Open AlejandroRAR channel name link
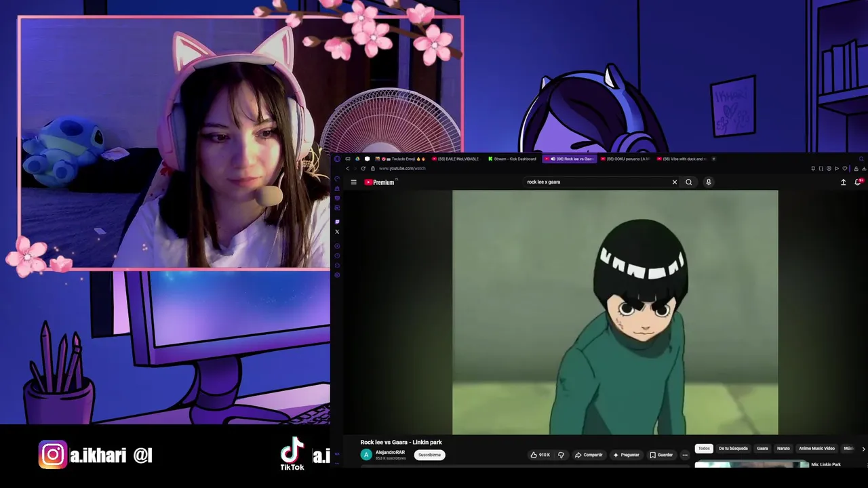Viewport: 868px width, 488px height. (390, 452)
